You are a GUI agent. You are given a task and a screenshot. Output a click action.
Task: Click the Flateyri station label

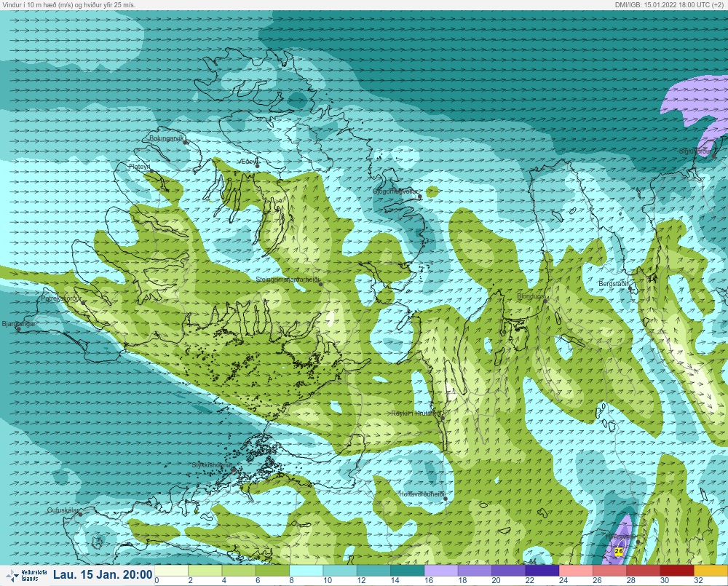click(139, 166)
